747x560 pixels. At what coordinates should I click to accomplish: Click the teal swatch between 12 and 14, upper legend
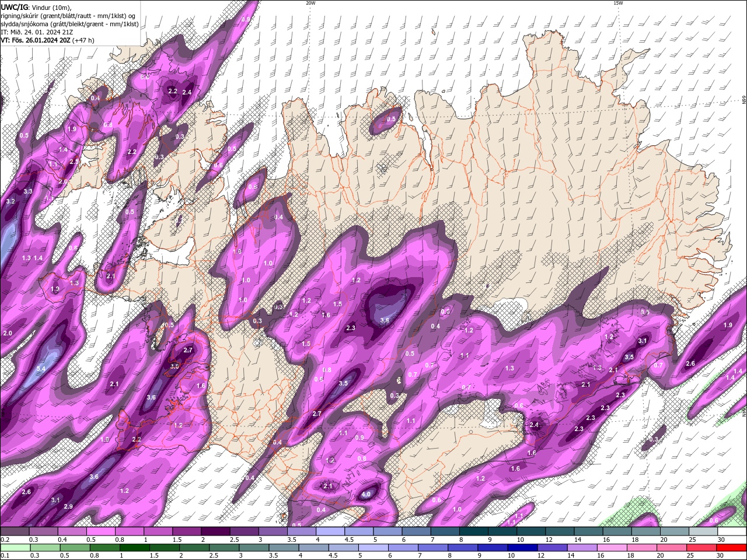click(560, 531)
